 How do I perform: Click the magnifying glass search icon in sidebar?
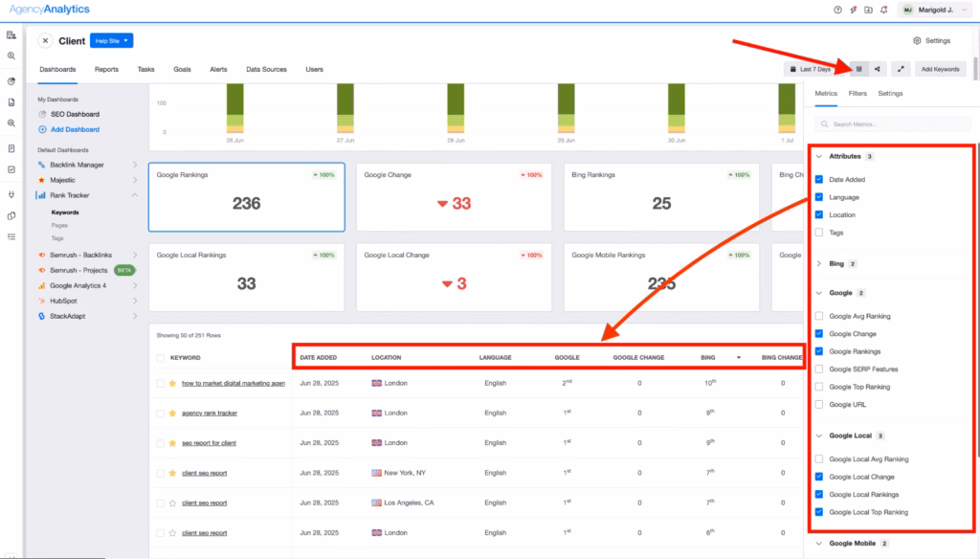click(11, 56)
